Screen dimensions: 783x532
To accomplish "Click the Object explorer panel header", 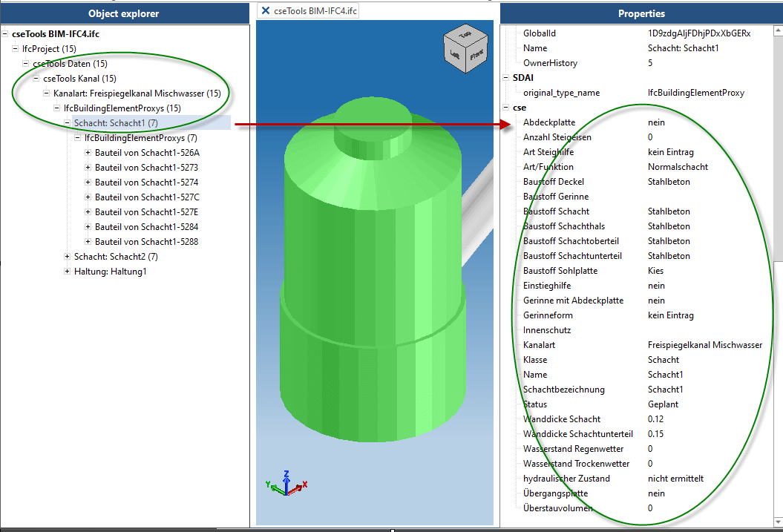I will (123, 13).
